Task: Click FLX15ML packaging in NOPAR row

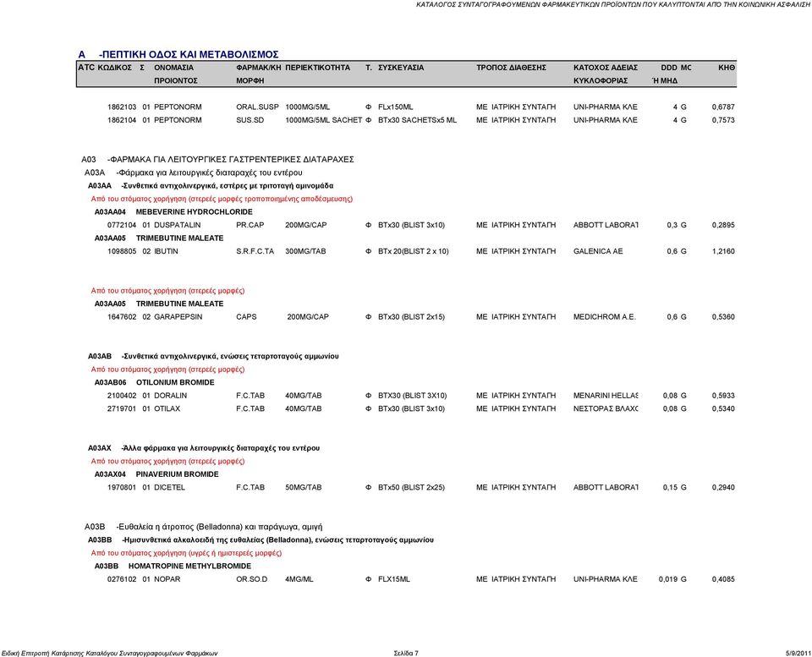Action: pos(394,579)
